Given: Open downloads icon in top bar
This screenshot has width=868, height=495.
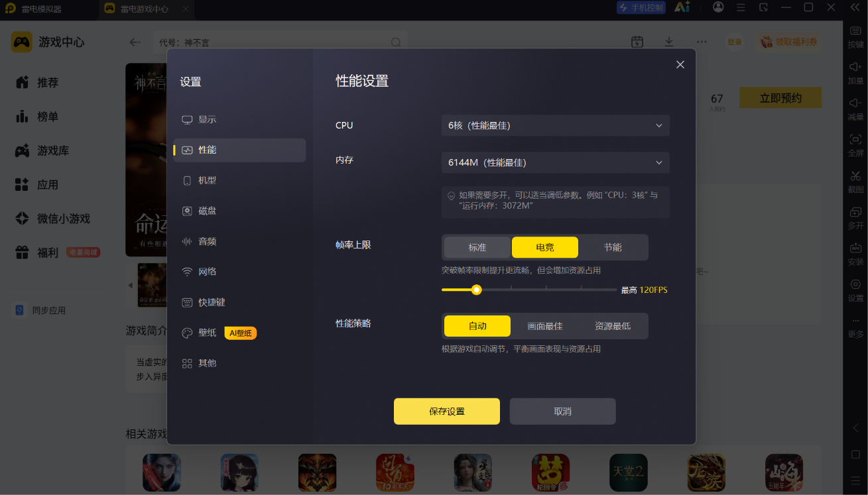Looking at the screenshot, I should [669, 42].
